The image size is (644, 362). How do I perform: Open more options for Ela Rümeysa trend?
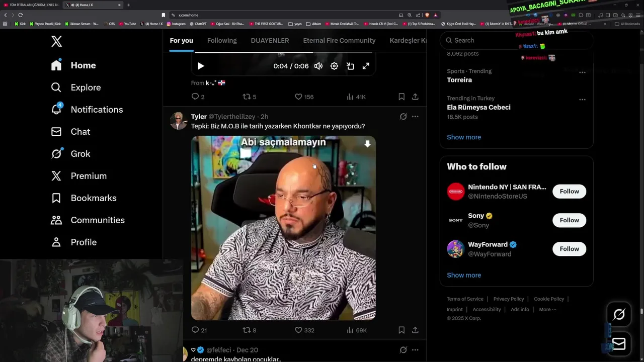[582, 100]
